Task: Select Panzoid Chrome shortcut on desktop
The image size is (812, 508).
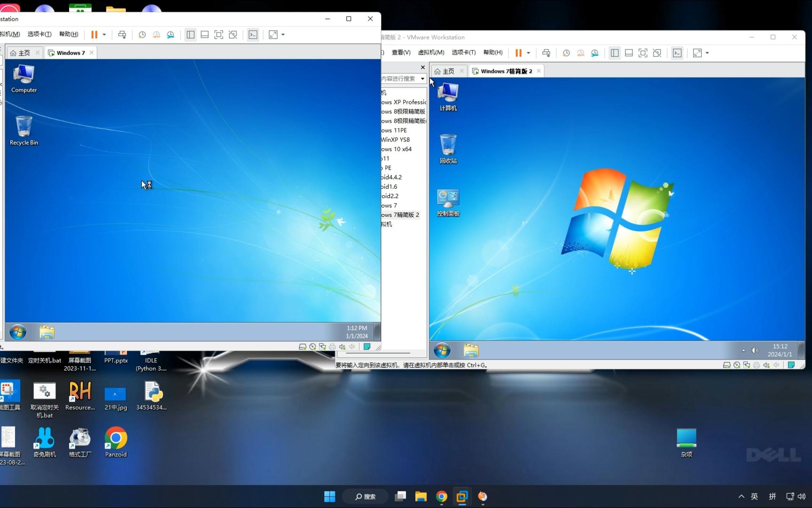Action: click(x=116, y=442)
